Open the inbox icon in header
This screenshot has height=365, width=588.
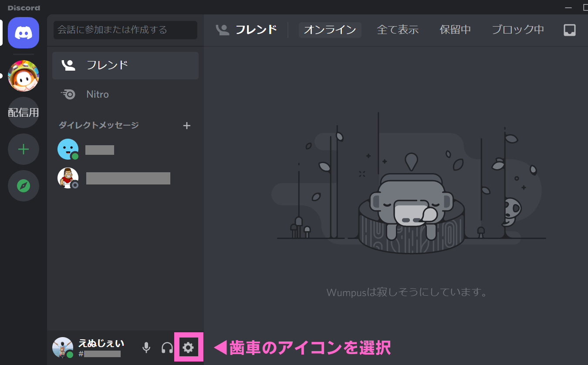point(570,30)
